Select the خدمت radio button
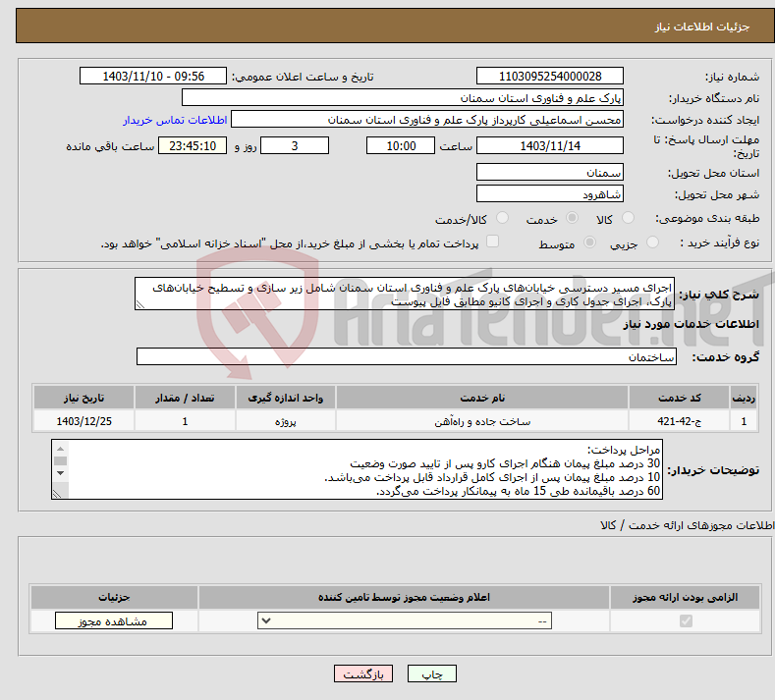775x700 pixels. (x=572, y=217)
